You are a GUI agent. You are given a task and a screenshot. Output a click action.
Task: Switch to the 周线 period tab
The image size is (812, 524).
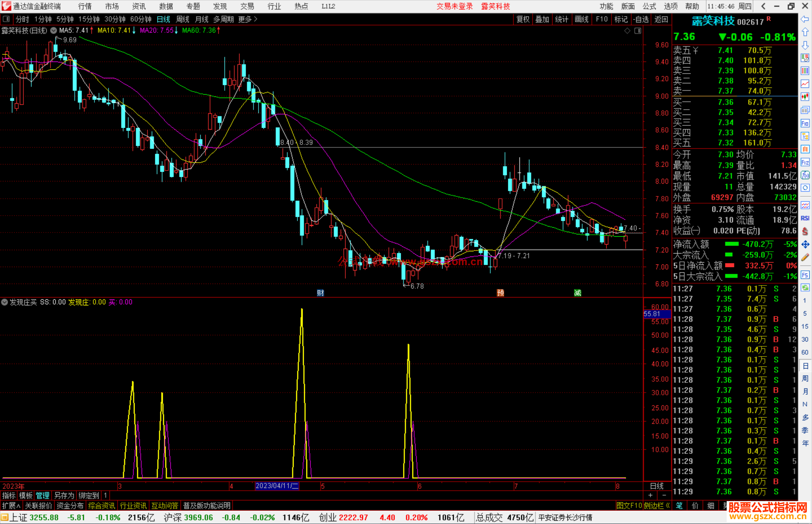183,19
